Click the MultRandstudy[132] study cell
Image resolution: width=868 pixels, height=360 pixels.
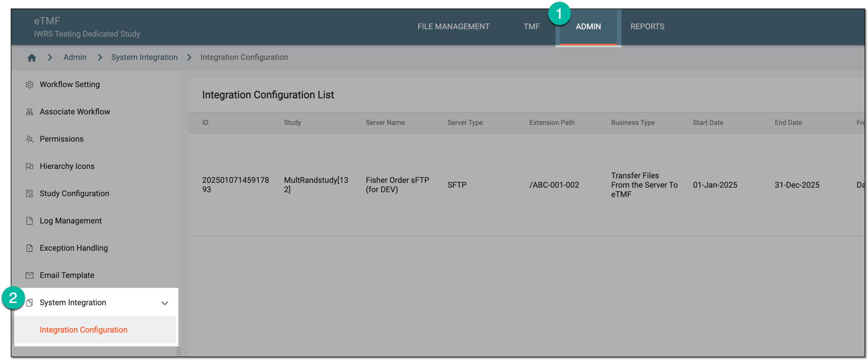tap(316, 185)
